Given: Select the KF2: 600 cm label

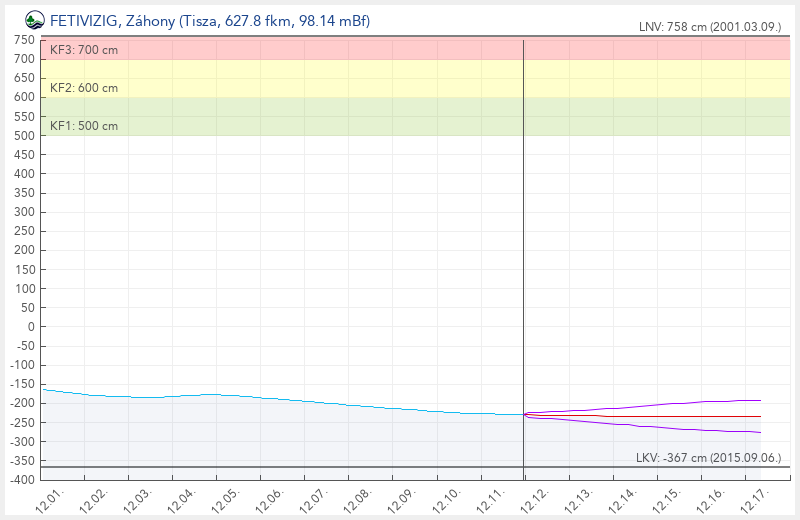Looking at the screenshot, I should [x=83, y=88].
